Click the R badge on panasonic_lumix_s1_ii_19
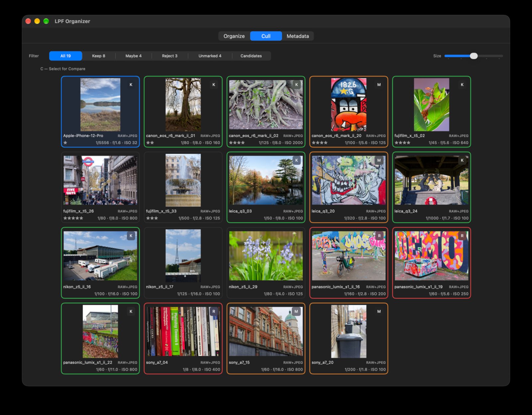This screenshot has width=532, height=415. pos(462,236)
